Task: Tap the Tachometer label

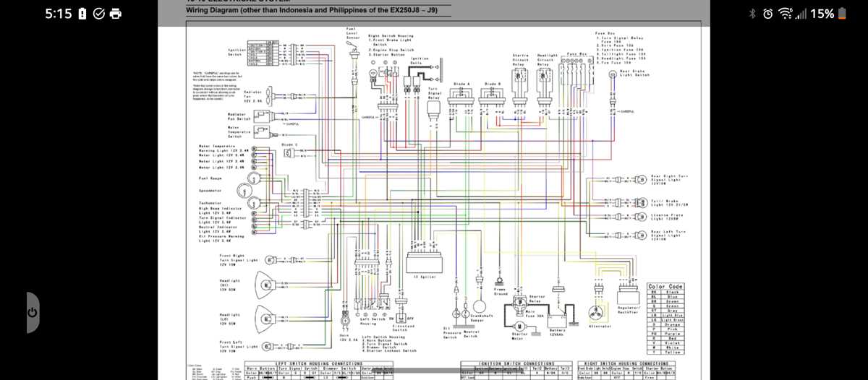Action: click(x=210, y=203)
